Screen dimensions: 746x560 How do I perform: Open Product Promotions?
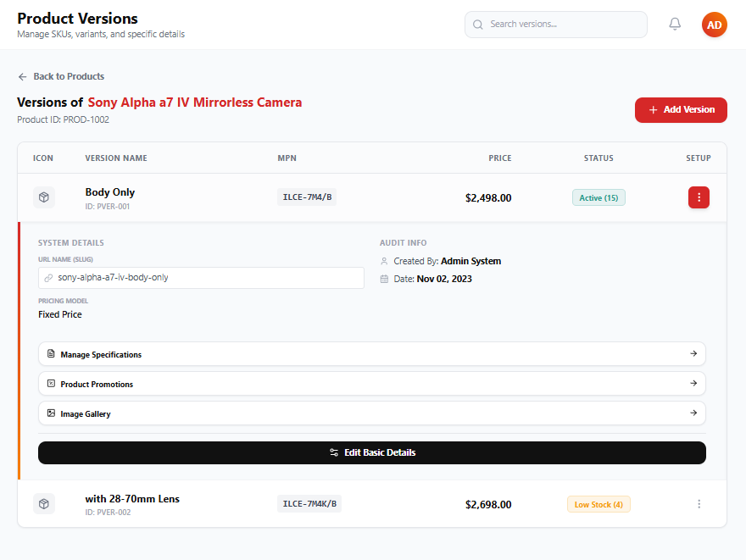[x=371, y=384]
